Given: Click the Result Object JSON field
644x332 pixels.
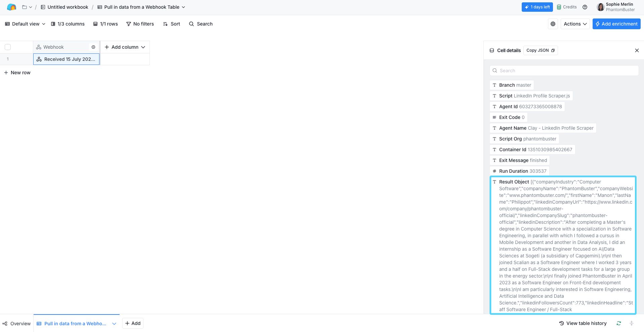Looking at the screenshot, I should tap(563, 245).
